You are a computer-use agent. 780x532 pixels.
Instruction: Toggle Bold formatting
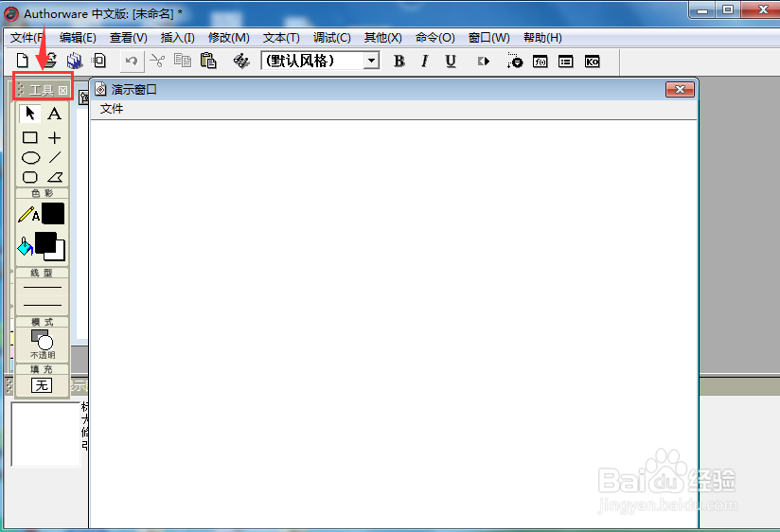399,62
